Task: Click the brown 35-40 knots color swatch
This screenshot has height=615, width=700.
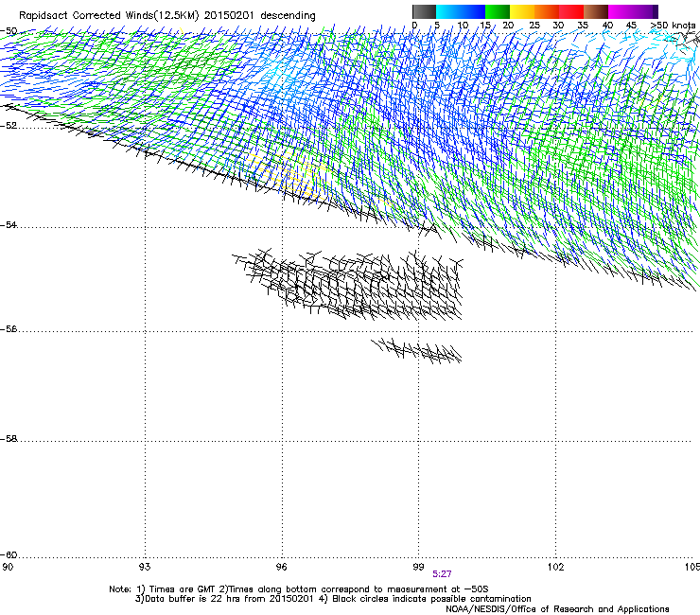Action: click(596, 11)
